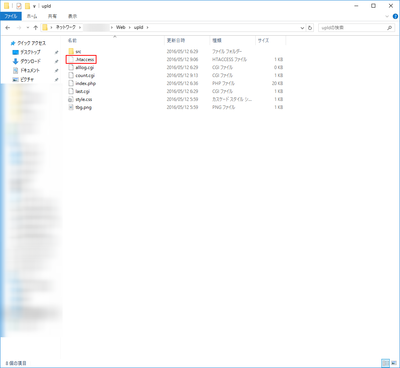Open the address bar history dropdown
This screenshot has width=400, height=368.
302,28
